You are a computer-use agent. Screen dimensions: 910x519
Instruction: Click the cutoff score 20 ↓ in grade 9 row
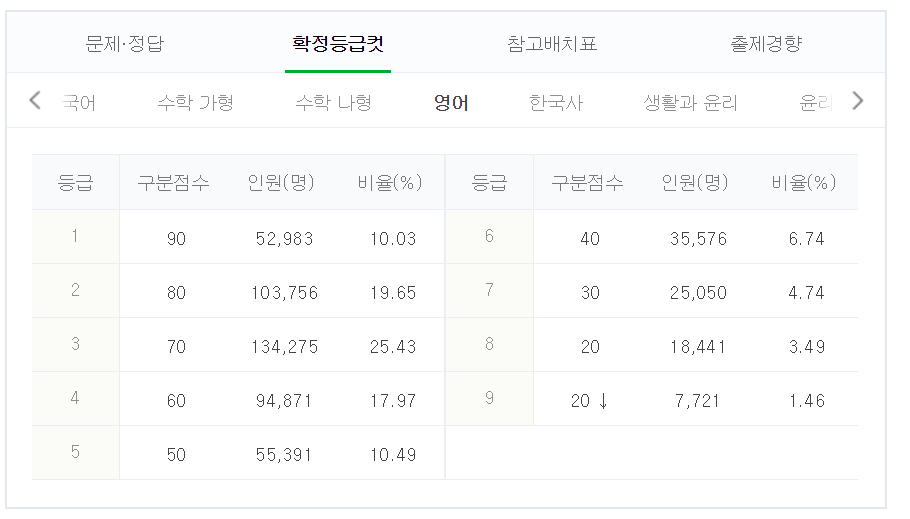(x=590, y=401)
